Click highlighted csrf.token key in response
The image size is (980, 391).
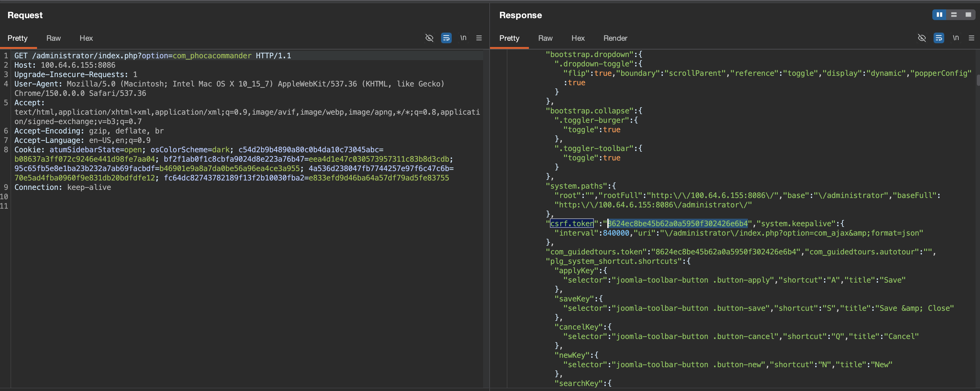pyautogui.click(x=572, y=223)
